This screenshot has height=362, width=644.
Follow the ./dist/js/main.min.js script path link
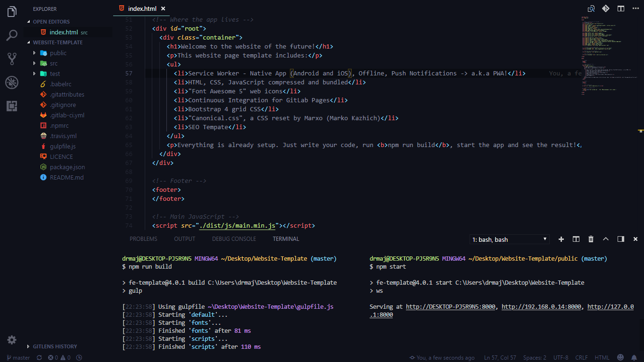(237, 226)
